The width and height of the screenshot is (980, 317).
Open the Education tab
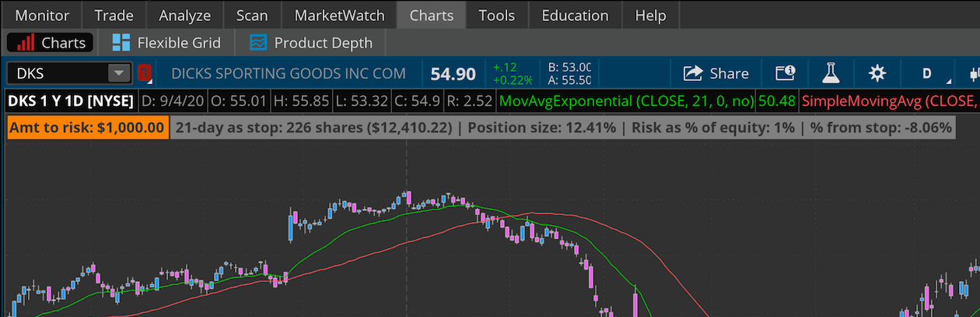pos(575,15)
